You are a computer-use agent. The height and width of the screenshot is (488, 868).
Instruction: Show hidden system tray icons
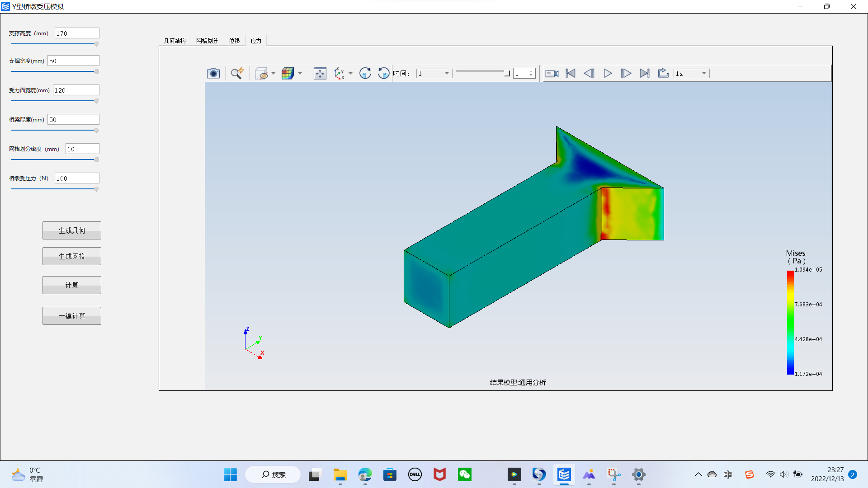[698, 474]
